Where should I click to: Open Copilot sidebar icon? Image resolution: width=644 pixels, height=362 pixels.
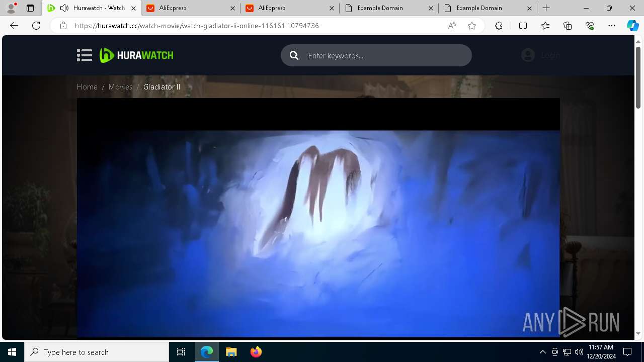(632, 26)
